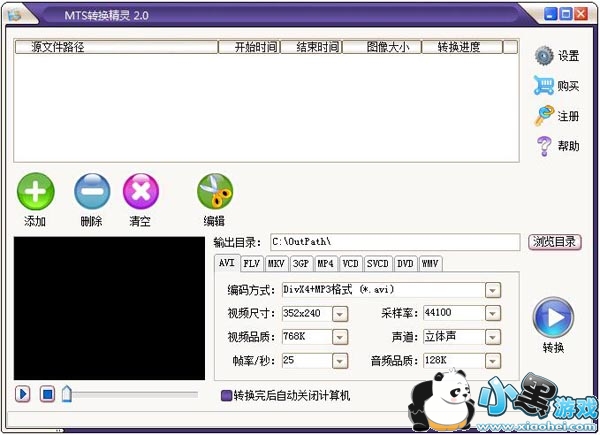Click the Browse Directory (浏览目录) button

pos(554,242)
